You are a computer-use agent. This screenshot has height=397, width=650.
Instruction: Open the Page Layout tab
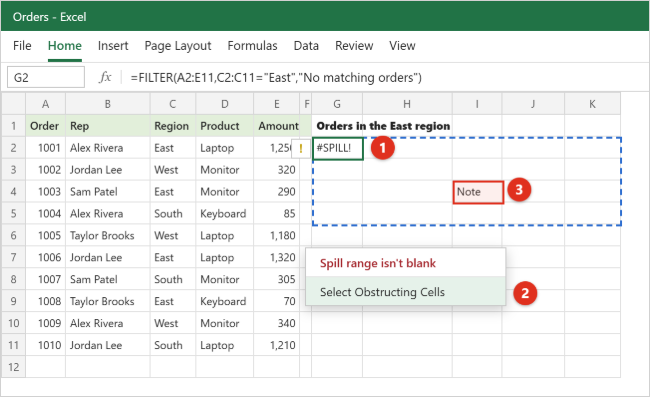(178, 46)
